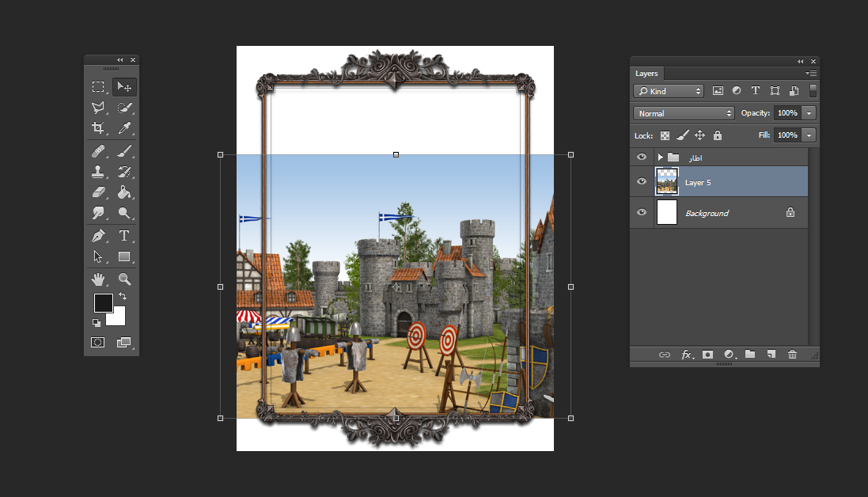Open the Layers panel options menu

[x=811, y=73]
